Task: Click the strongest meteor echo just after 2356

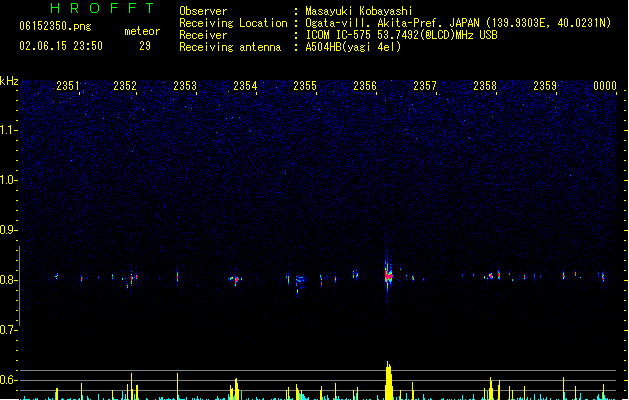Action: point(388,276)
